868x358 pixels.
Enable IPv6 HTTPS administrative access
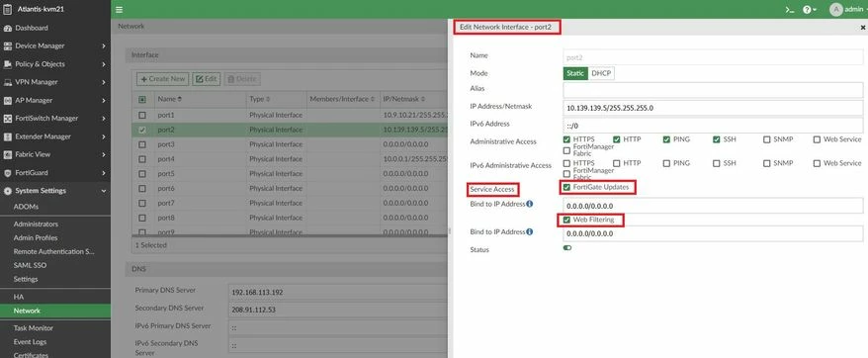[x=566, y=163]
